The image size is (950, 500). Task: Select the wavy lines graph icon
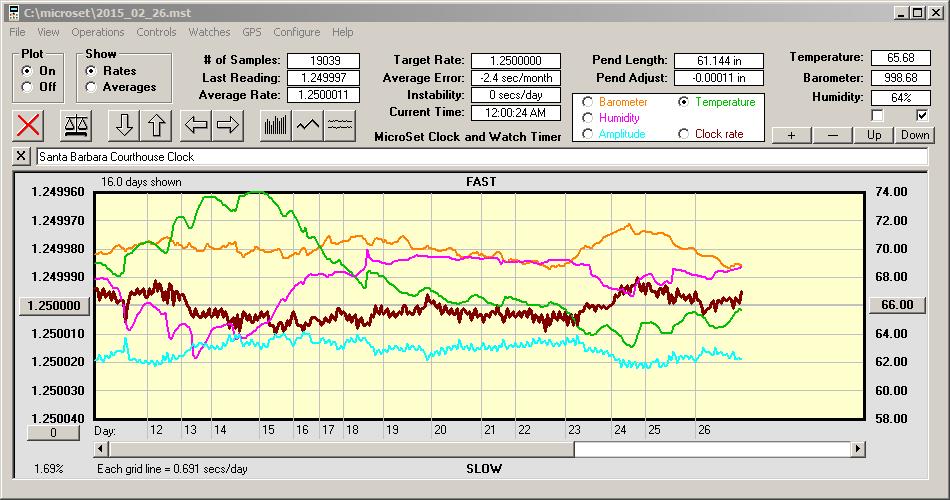[340, 125]
